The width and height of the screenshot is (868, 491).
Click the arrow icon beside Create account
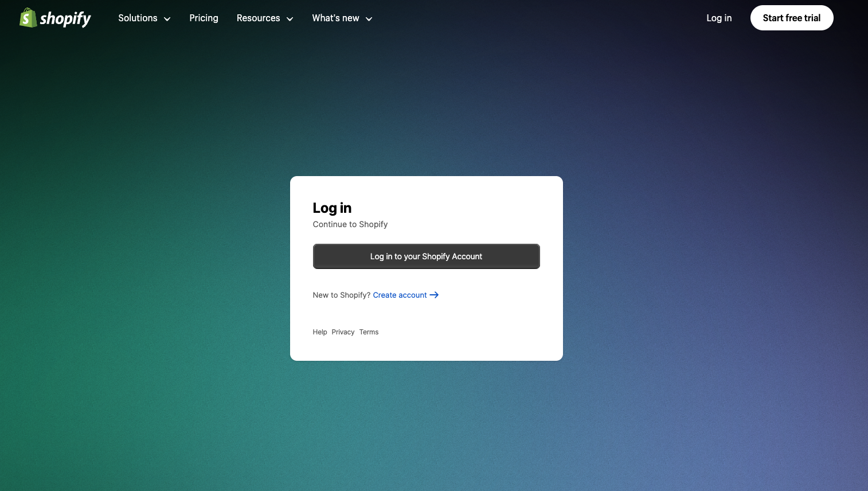point(434,295)
